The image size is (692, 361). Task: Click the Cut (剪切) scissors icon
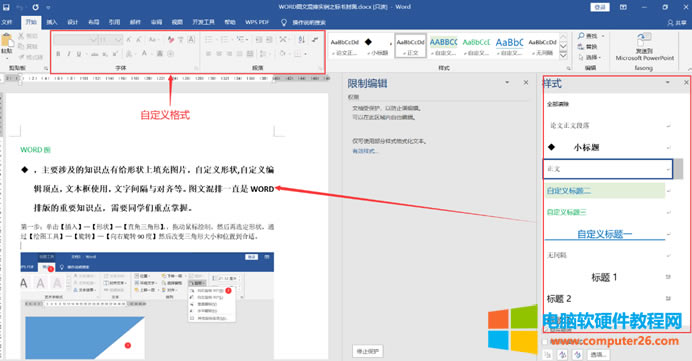point(21,36)
